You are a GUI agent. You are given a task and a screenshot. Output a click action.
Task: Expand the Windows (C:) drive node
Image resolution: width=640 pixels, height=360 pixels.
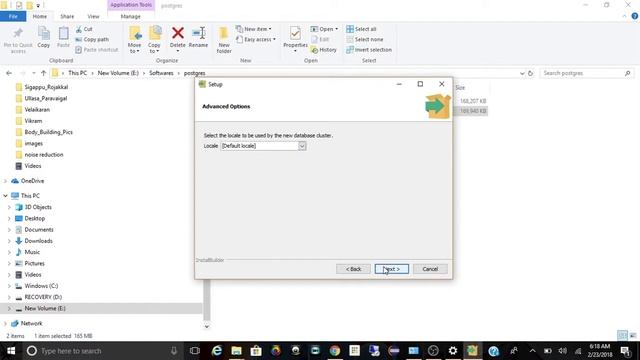point(9,286)
